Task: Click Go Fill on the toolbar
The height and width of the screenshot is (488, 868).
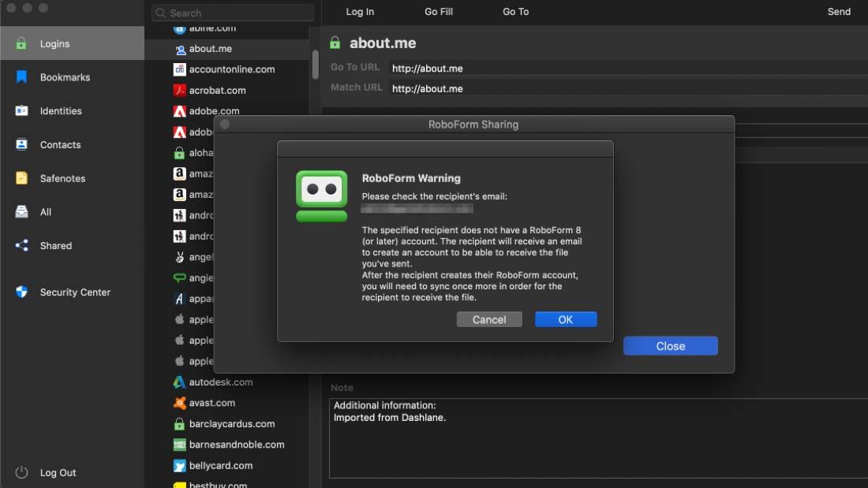Action: click(439, 12)
